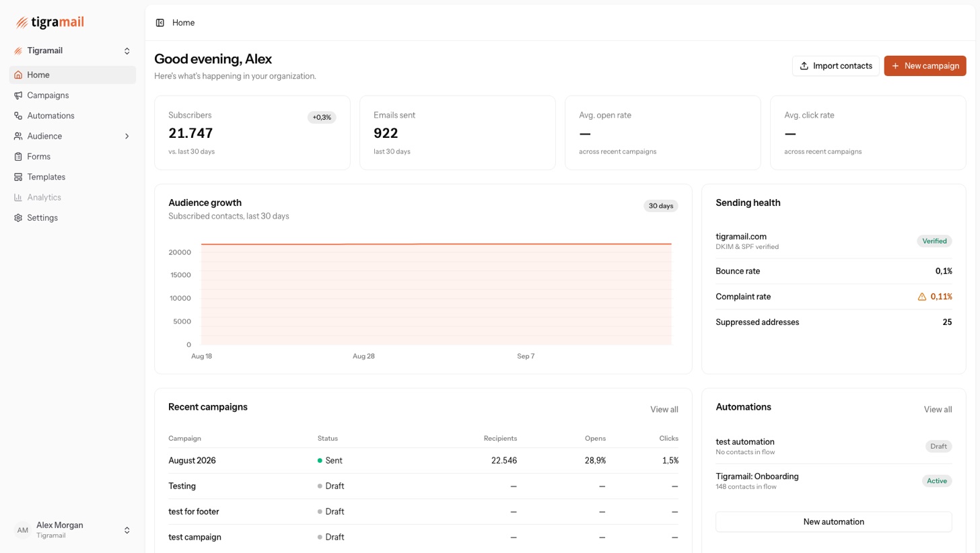The width and height of the screenshot is (980, 553).
Task: Click the small Tigramail organization icon
Action: (x=18, y=51)
